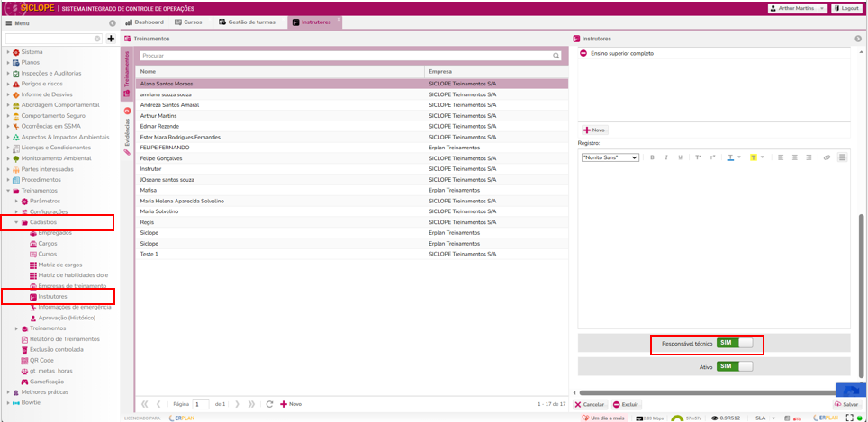Click the refresh icon in grid pager
868x422 pixels.
click(269, 404)
